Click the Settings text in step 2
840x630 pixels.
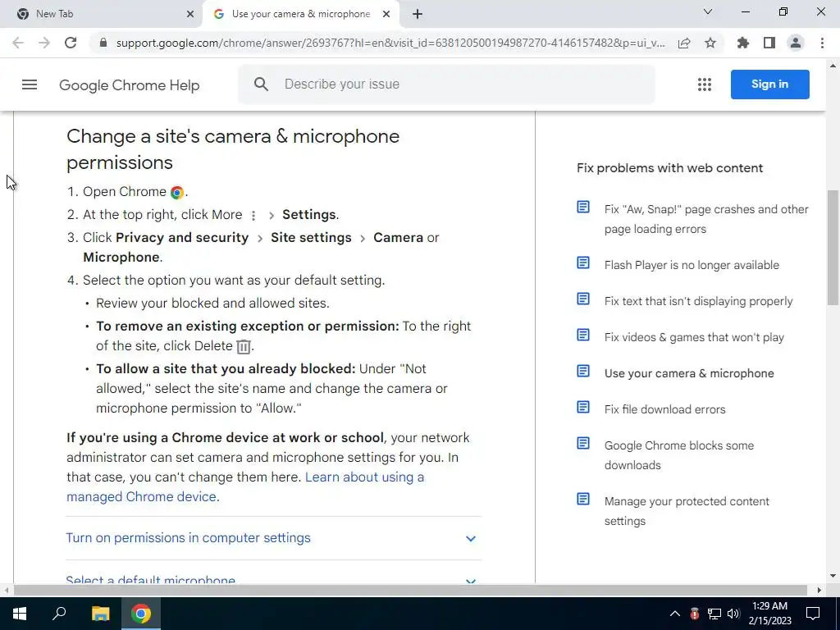pyautogui.click(x=311, y=215)
